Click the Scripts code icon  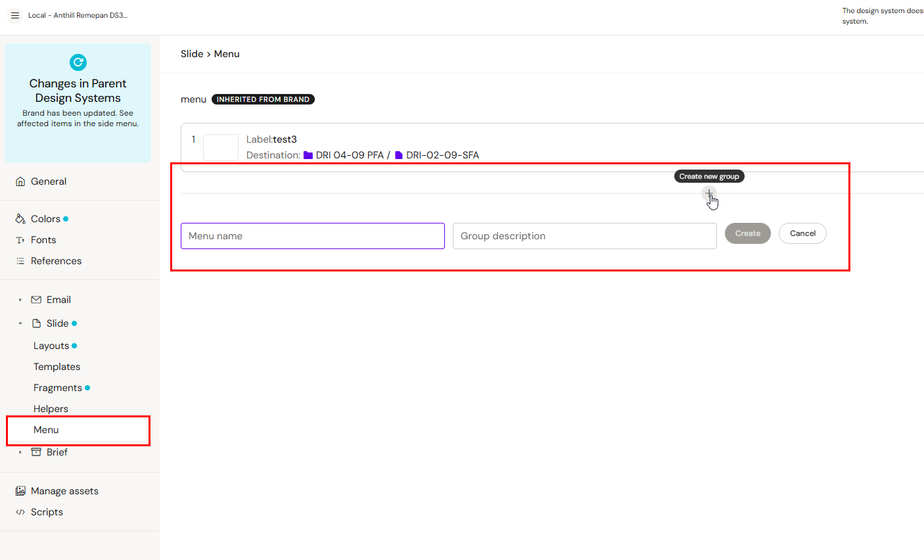(20, 512)
